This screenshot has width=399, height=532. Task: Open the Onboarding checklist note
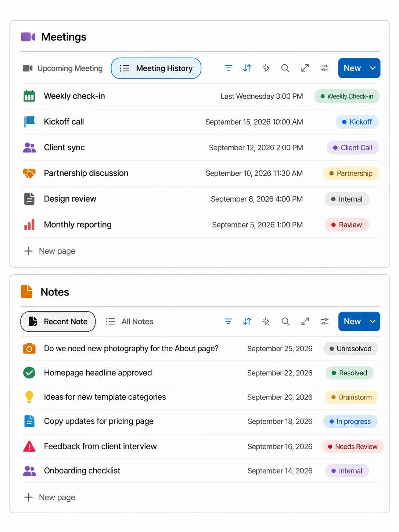coord(200,471)
